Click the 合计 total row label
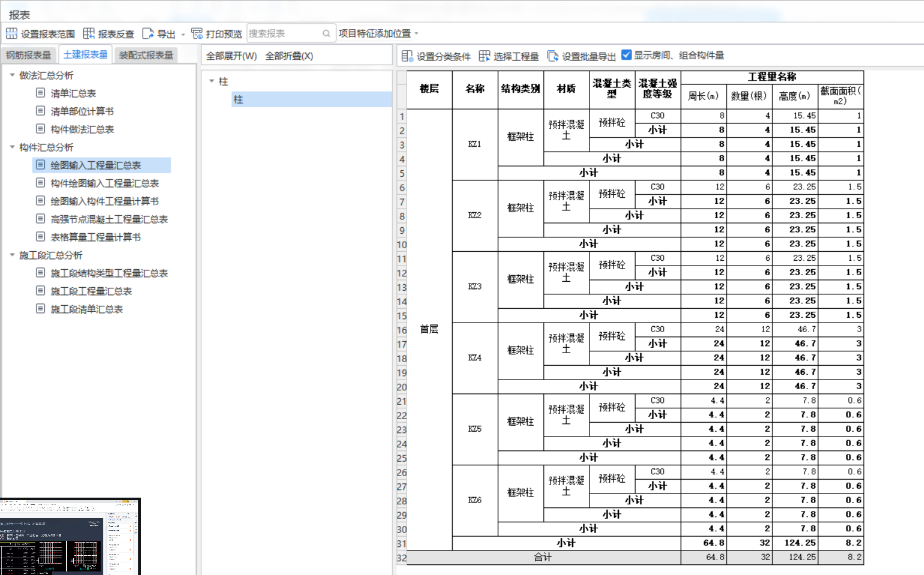The width and height of the screenshot is (924, 575). pyautogui.click(x=543, y=557)
